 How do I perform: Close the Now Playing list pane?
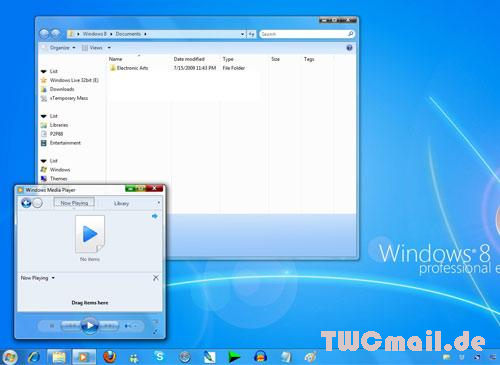tap(156, 278)
